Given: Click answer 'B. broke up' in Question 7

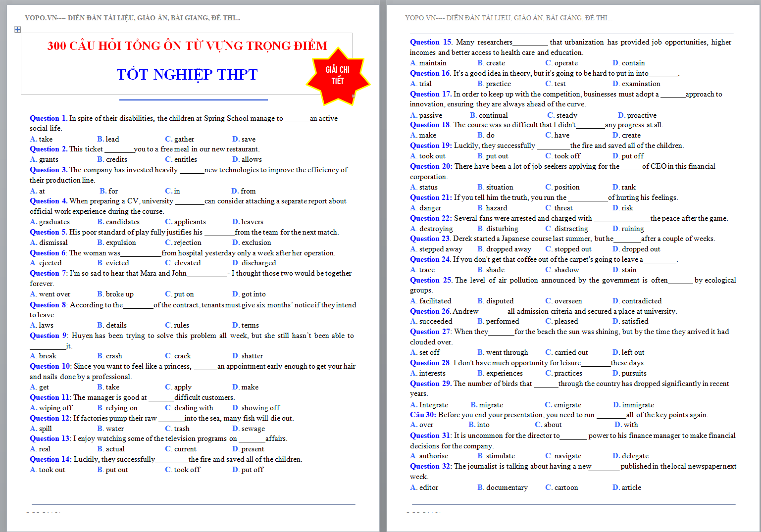Looking at the screenshot, I should (115, 294).
